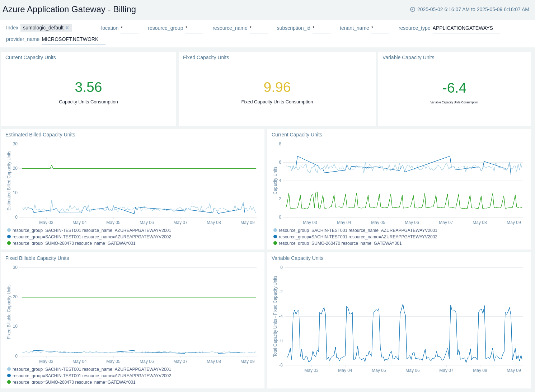Click May 04 axis label in Current Capacity line chart
Viewport: 535px width, 392px height.
click(x=344, y=223)
